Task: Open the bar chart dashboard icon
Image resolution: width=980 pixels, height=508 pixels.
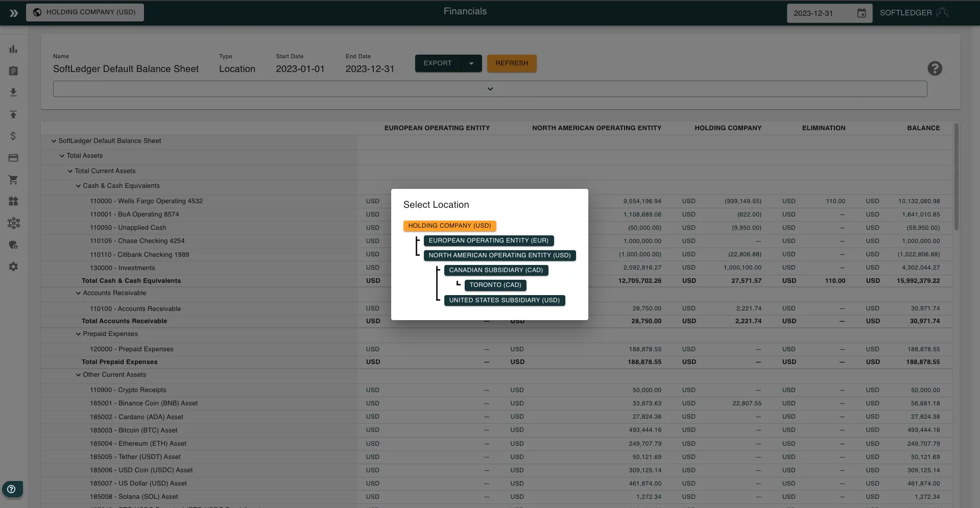Action: (13, 50)
